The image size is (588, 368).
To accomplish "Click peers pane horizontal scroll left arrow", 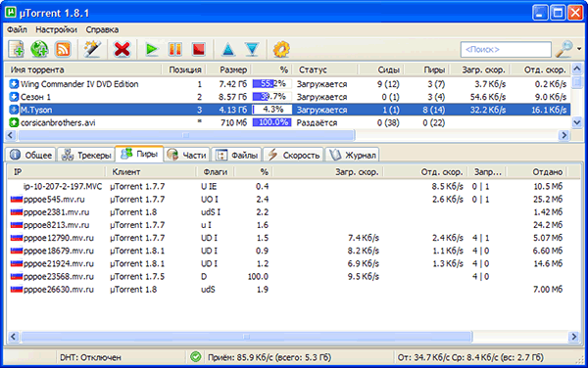I will (14, 337).
